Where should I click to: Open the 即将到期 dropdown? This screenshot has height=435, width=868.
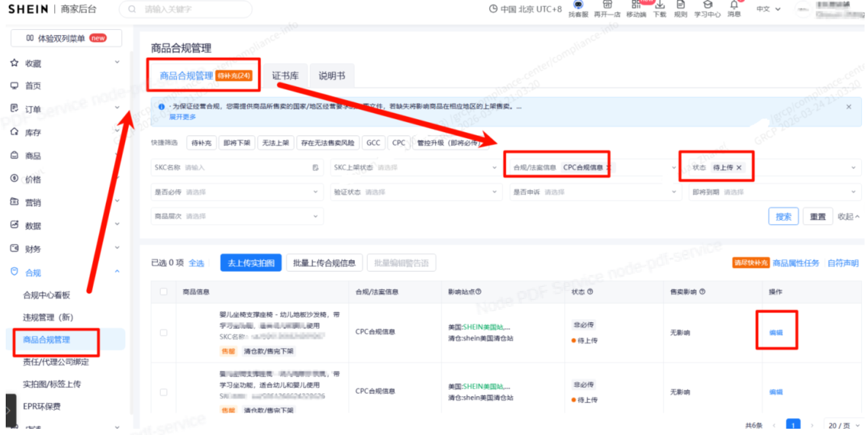click(x=774, y=192)
